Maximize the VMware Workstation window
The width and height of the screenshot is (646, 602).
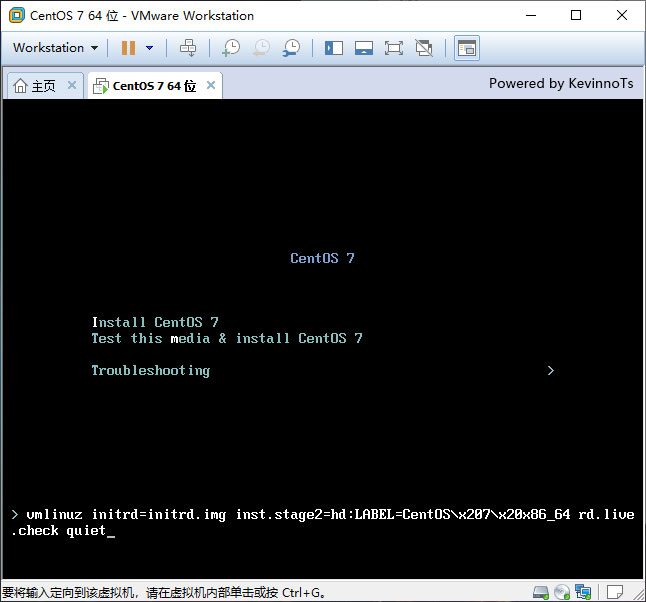[576, 15]
